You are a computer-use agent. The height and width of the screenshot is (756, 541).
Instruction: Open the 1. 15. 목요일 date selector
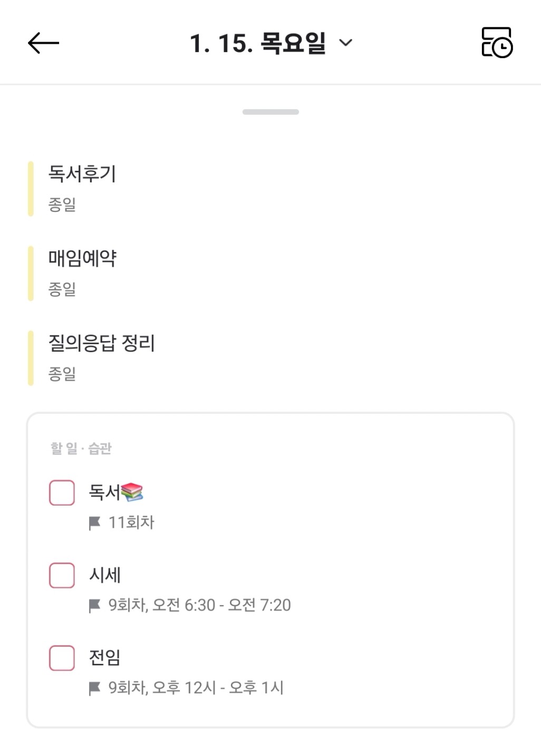pos(257,43)
